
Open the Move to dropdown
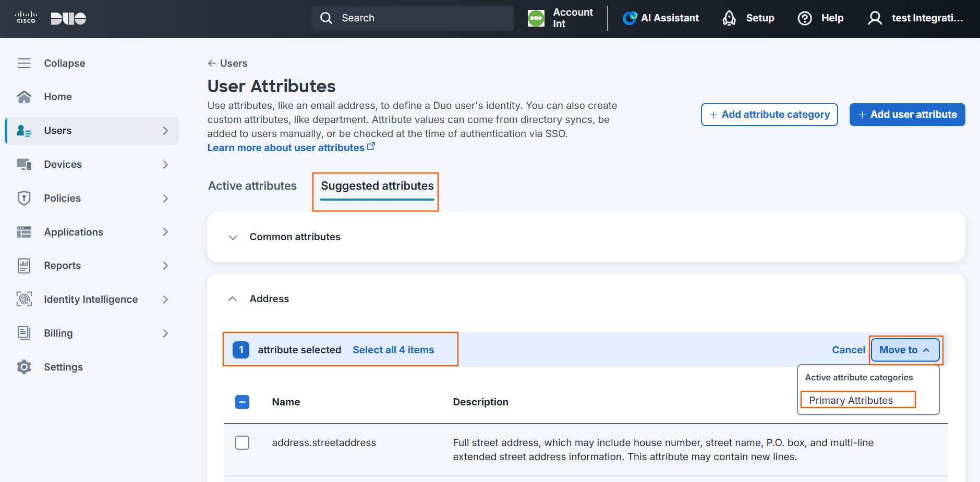(905, 350)
